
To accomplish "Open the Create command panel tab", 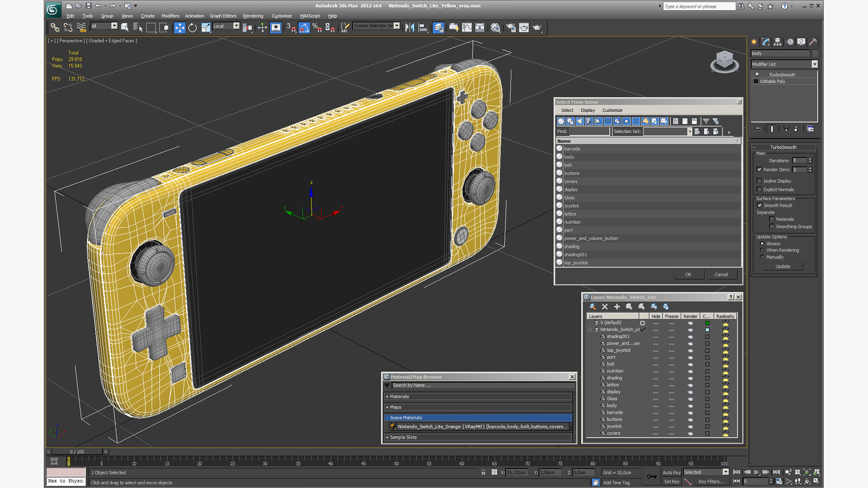I will point(754,42).
